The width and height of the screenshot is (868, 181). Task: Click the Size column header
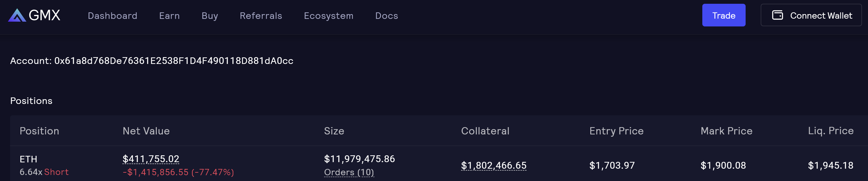tap(334, 131)
